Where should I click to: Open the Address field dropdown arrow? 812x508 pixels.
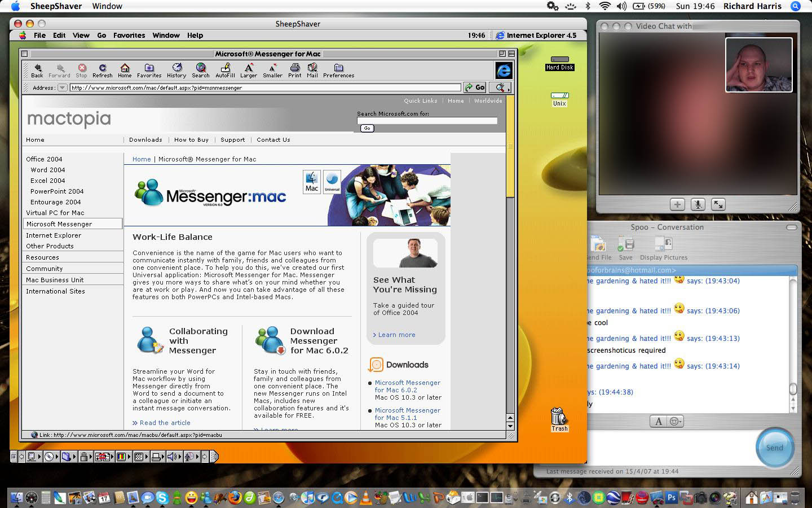click(x=62, y=87)
